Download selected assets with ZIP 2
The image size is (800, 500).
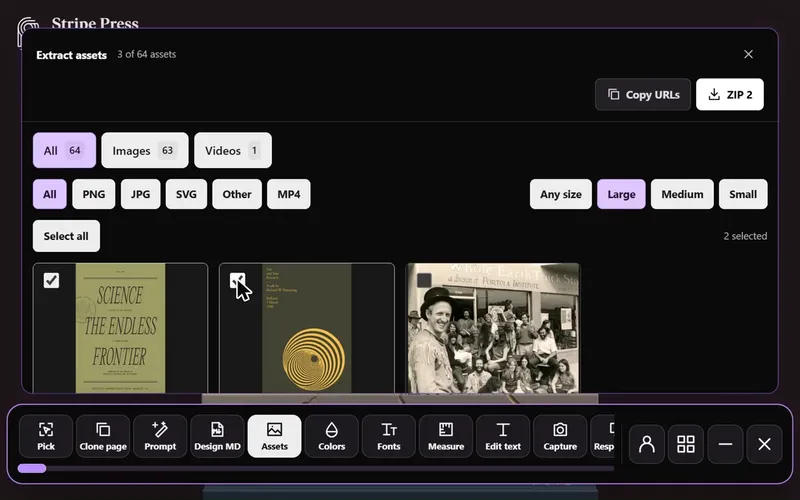pyautogui.click(x=730, y=94)
